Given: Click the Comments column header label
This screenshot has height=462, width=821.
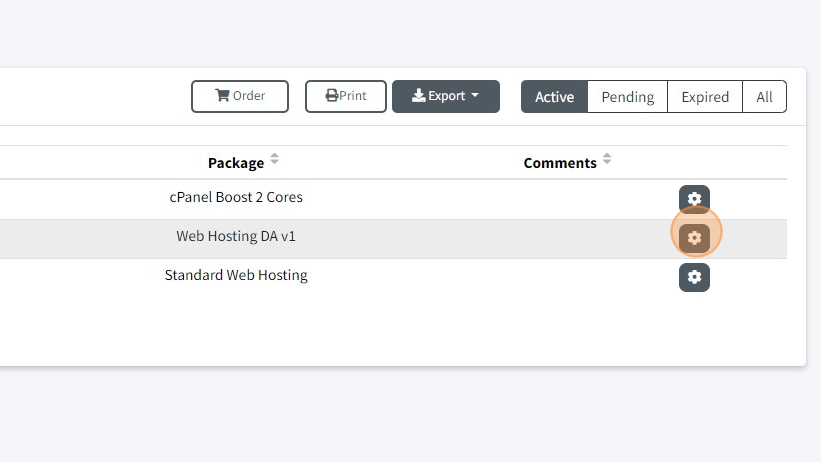Looking at the screenshot, I should pyautogui.click(x=560, y=163).
